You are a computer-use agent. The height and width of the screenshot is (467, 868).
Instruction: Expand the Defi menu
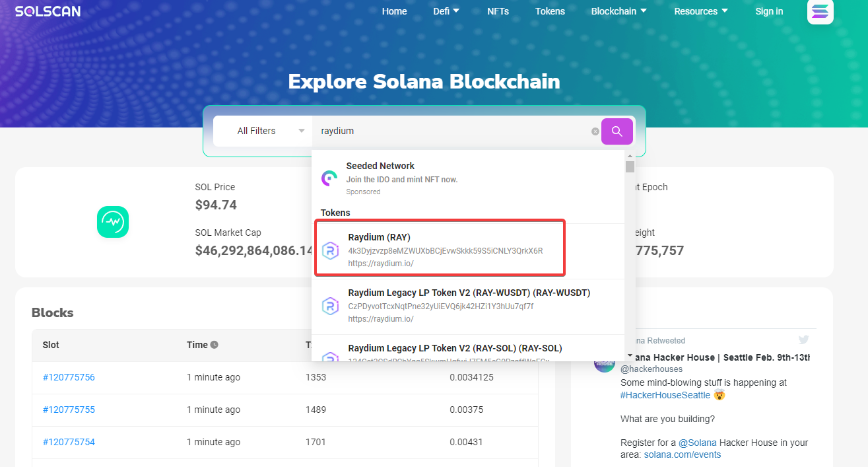click(446, 11)
